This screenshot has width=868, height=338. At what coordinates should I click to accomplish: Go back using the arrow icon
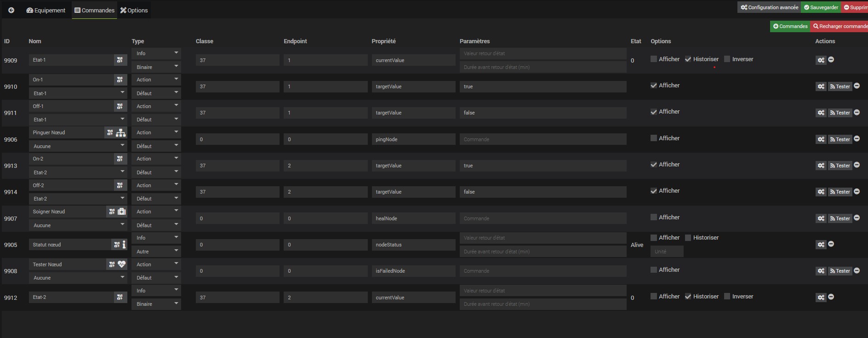11,10
